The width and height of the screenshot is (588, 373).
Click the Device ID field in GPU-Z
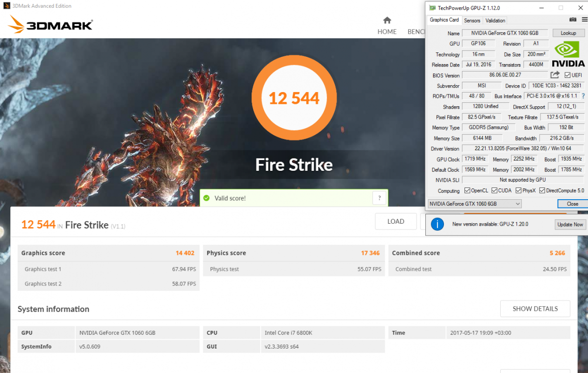click(x=557, y=86)
